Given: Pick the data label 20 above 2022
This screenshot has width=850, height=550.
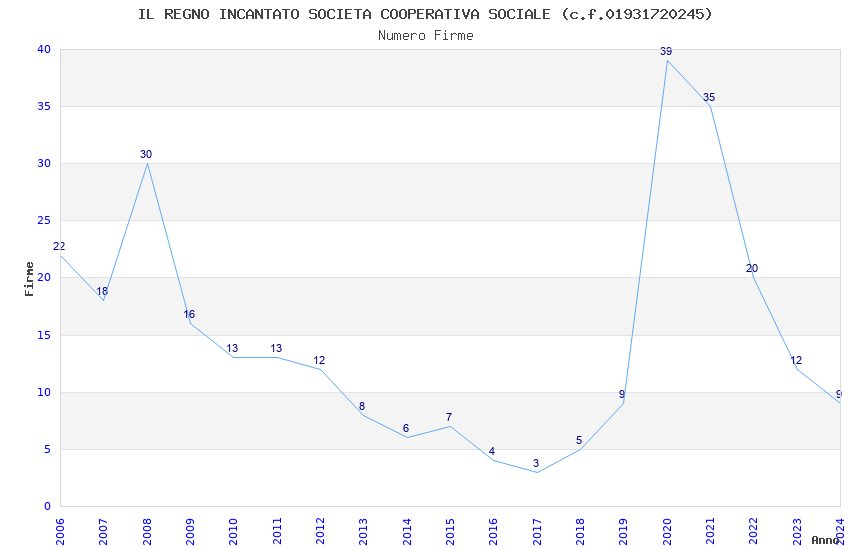Looking at the screenshot, I should point(752,268).
